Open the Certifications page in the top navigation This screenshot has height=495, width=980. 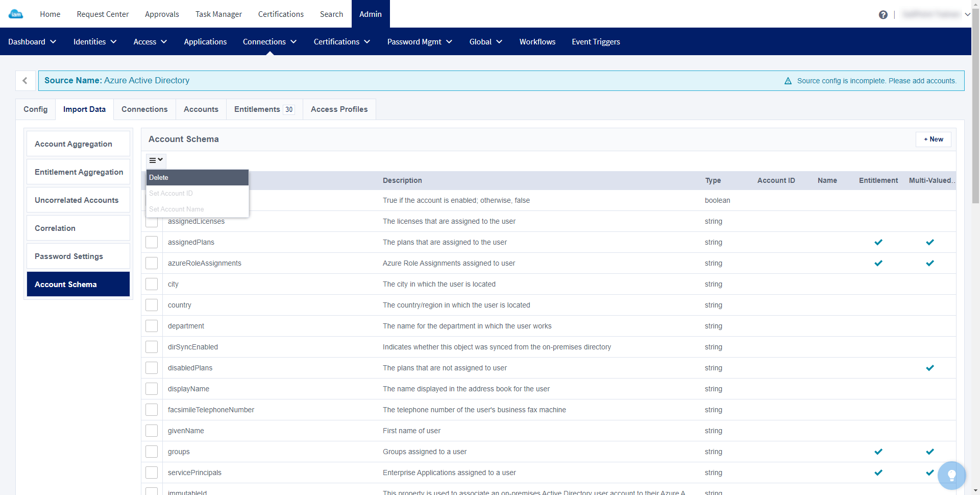pos(281,14)
